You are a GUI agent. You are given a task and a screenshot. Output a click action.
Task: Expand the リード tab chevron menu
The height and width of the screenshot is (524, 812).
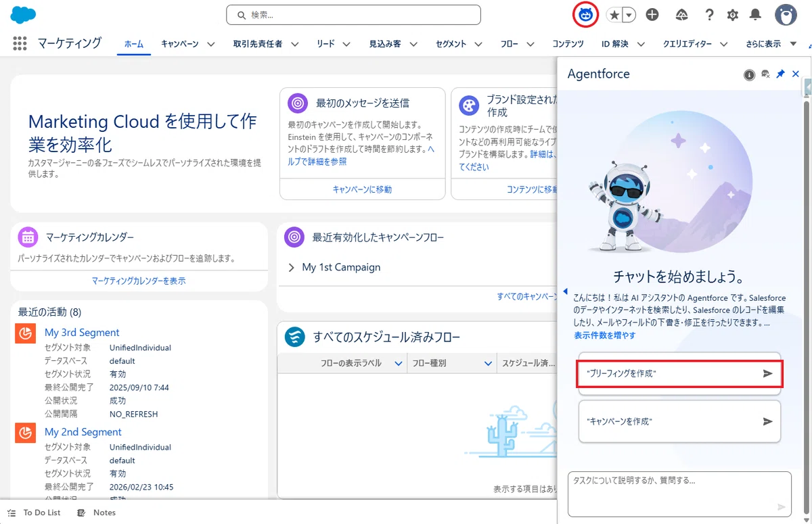click(x=346, y=45)
